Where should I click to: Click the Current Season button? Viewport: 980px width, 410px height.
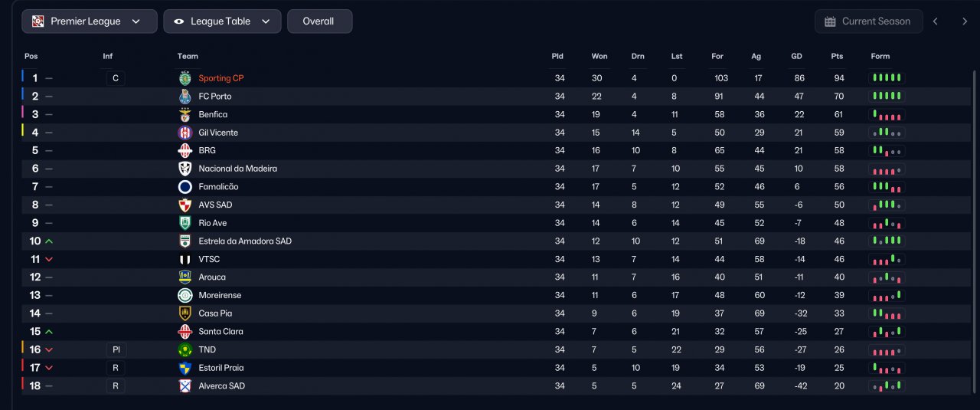coord(867,21)
